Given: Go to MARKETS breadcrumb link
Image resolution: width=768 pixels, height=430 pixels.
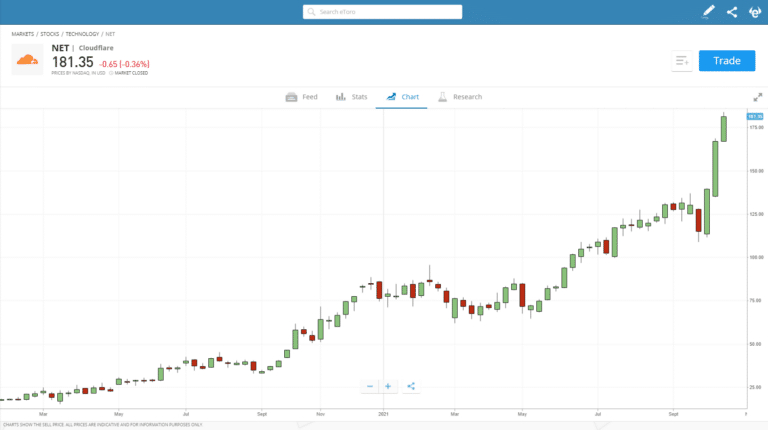Looking at the screenshot, I should click(x=23, y=34).
